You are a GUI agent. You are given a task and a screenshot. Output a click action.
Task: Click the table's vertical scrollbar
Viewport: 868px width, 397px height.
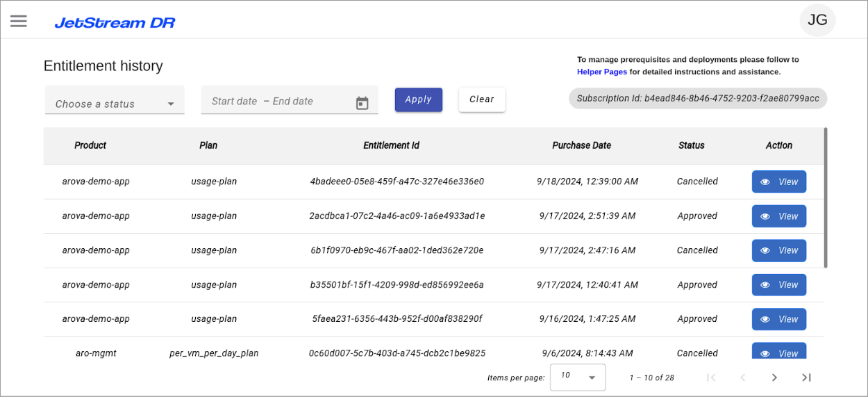tap(825, 197)
